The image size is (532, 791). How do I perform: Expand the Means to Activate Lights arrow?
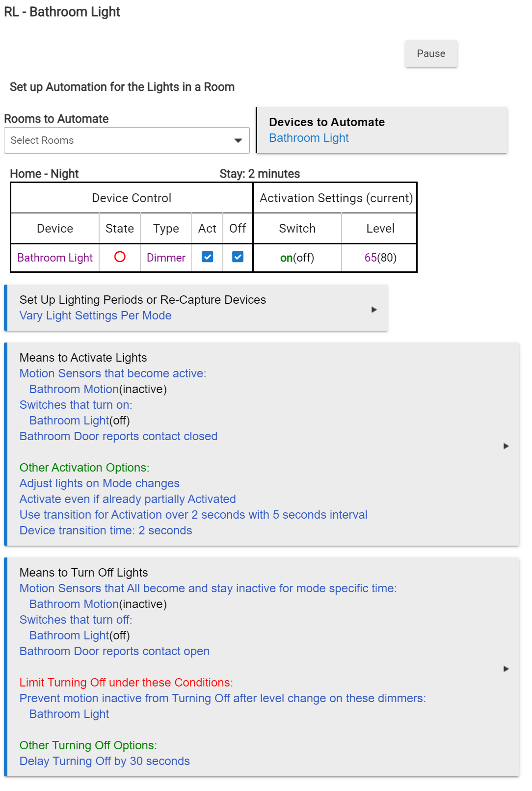point(506,446)
